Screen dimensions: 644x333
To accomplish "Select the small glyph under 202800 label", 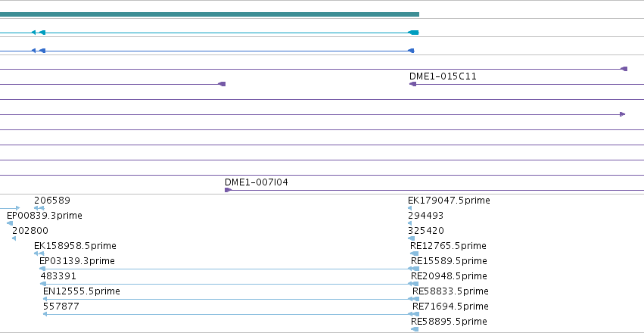I will pyautogui.click(x=14, y=238).
